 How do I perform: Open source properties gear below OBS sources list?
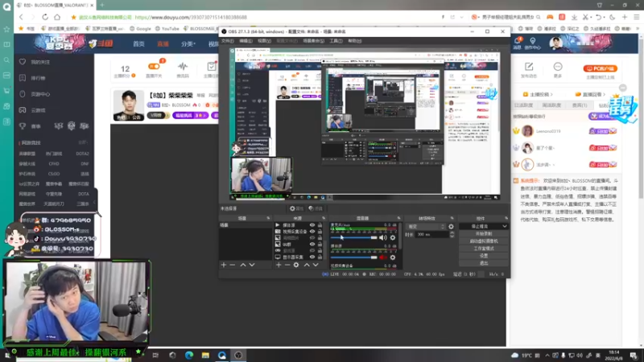coord(296,265)
